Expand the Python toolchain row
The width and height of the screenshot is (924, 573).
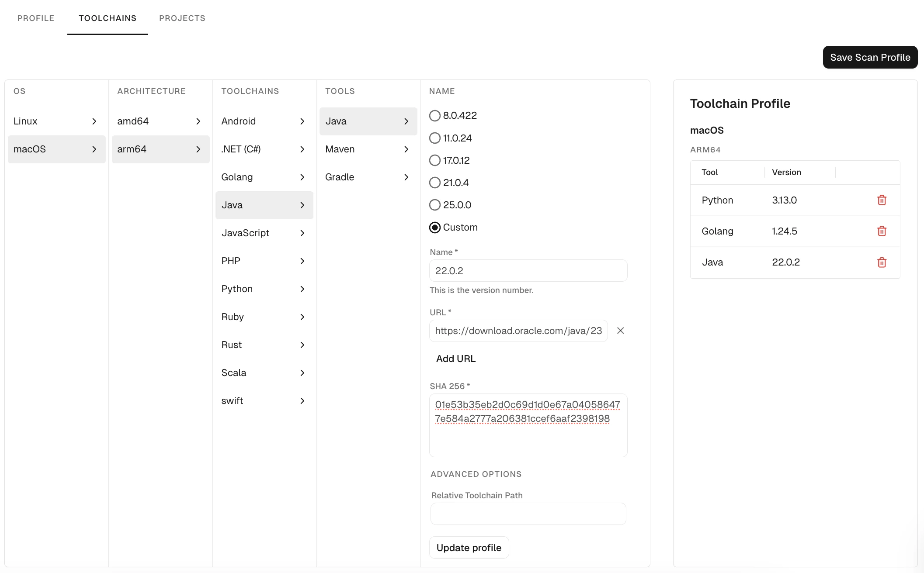[x=264, y=289]
